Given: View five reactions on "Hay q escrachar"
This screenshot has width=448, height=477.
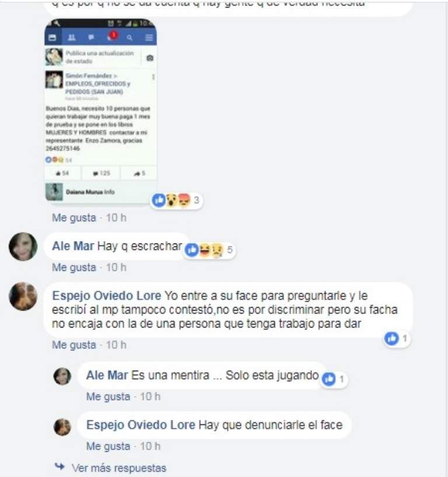Looking at the screenshot, I should (x=210, y=250).
